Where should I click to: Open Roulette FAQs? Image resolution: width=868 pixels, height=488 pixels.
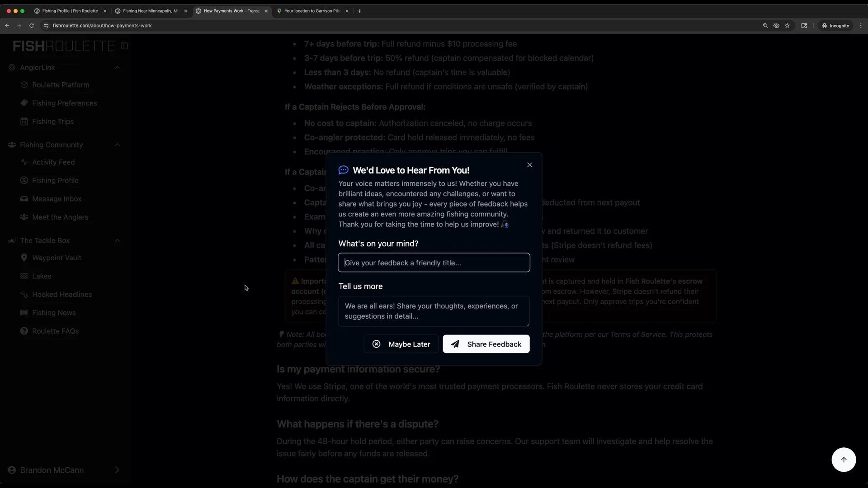click(55, 331)
